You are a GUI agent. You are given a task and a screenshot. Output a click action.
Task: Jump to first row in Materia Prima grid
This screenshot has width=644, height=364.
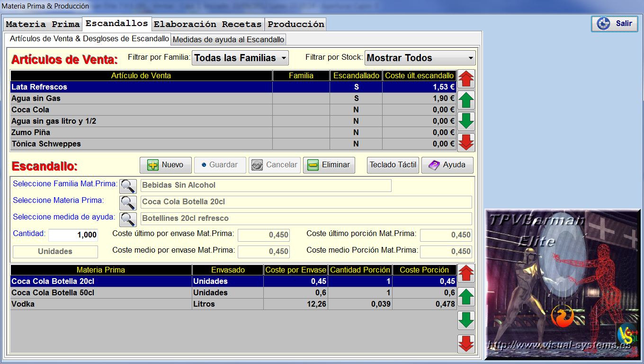click(466, 273)
